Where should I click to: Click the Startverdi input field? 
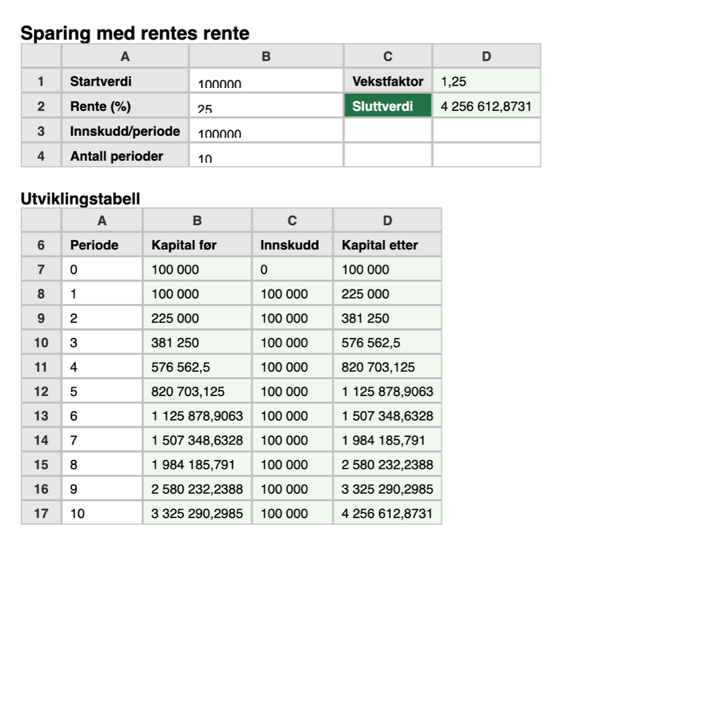coord(266,81)
